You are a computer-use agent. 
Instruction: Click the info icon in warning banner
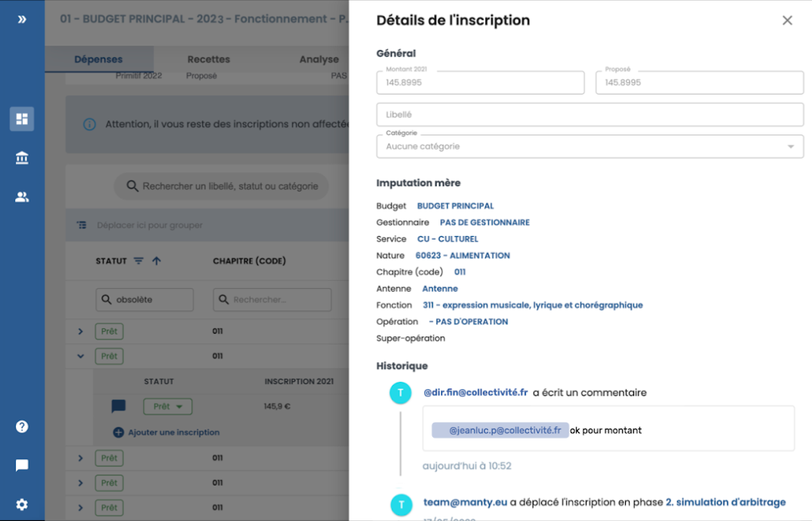click(x=89, y=124)
